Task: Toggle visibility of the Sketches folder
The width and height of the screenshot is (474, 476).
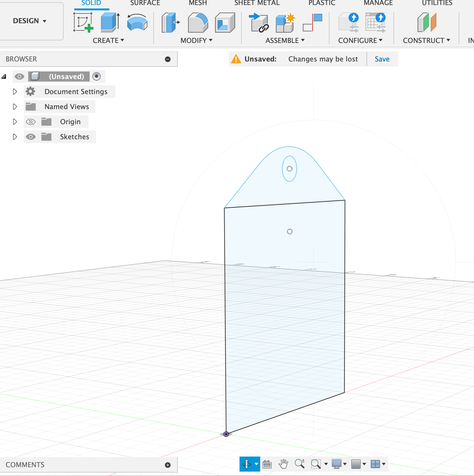Action: point(31,137)
